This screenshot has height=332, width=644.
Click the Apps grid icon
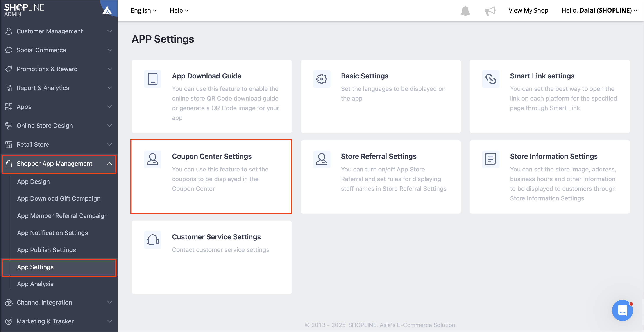pos(9,106)
